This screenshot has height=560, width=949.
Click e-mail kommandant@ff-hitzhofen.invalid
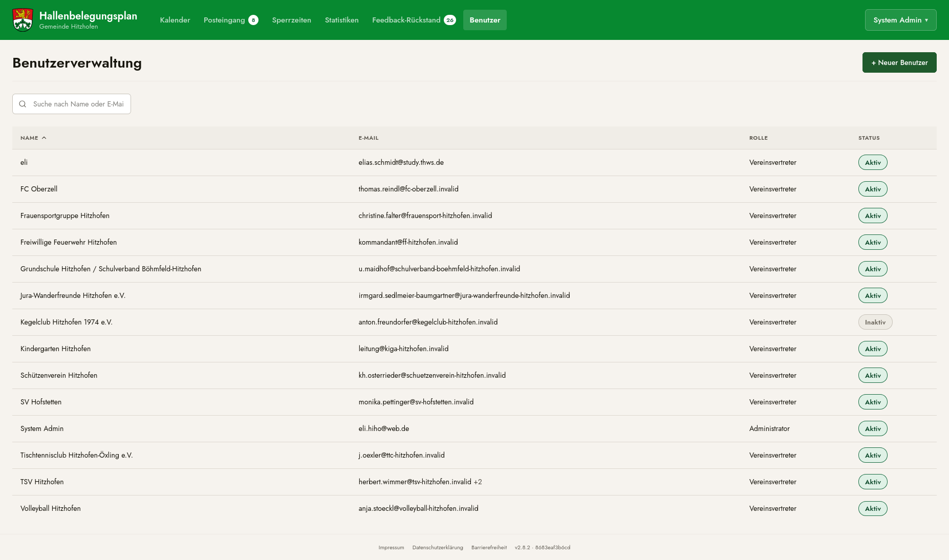tap(408, 242)
